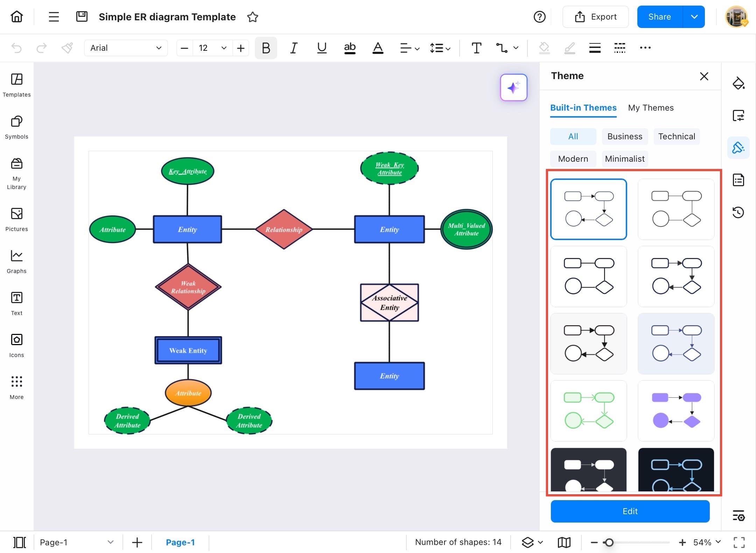Open the Share button dropdown arrow

[694, 17]
